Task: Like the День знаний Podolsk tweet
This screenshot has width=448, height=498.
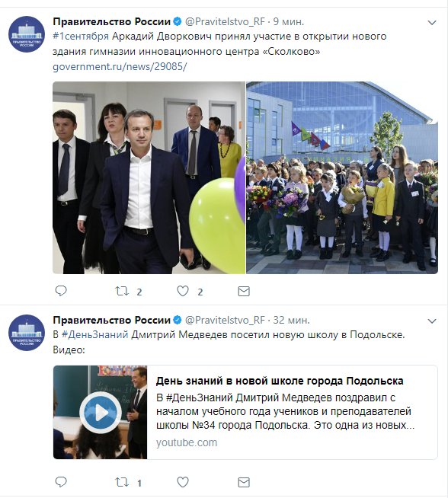Action: (x=183, y=482)
